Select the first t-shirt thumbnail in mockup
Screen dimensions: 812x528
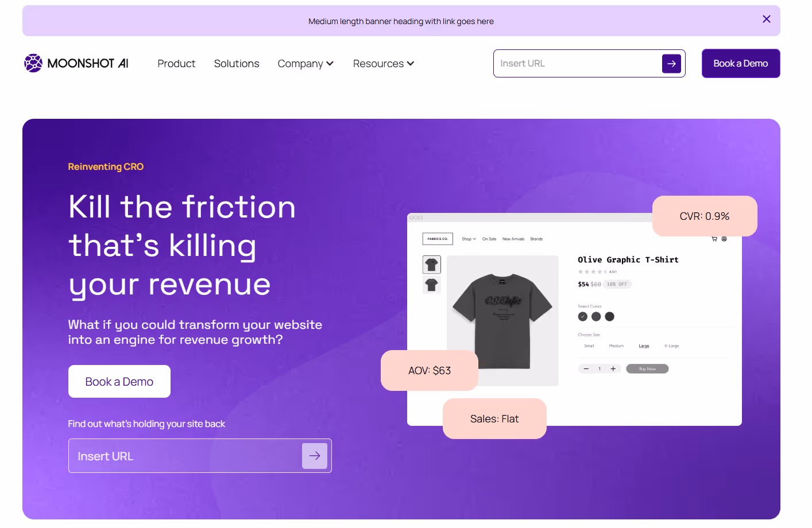(x=432, y=265)
